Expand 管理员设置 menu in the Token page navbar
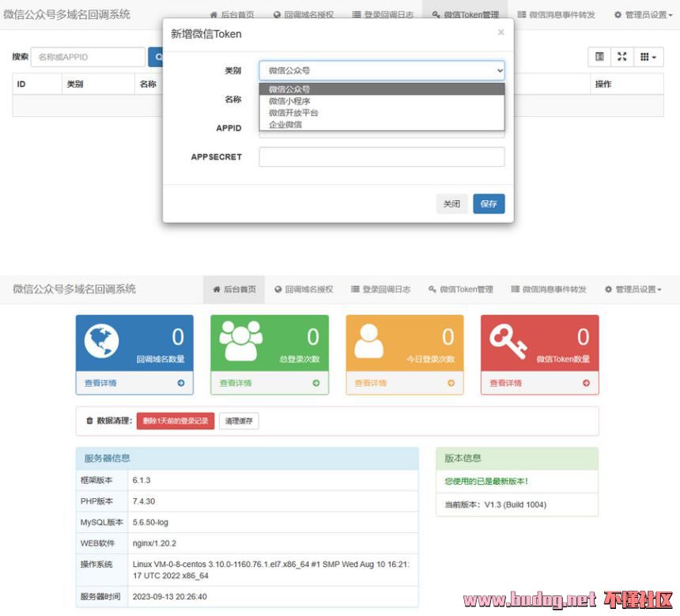680x616 pixels. coord(644,15)
